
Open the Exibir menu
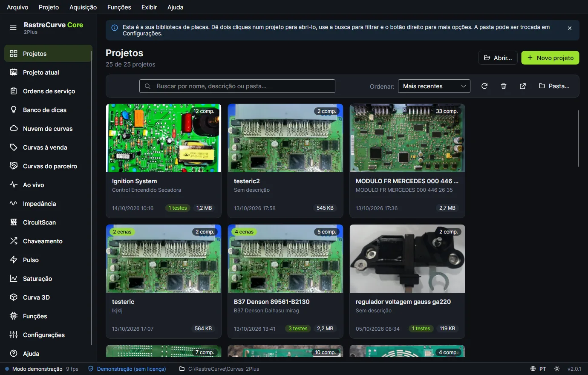click(x=149, y=7)
